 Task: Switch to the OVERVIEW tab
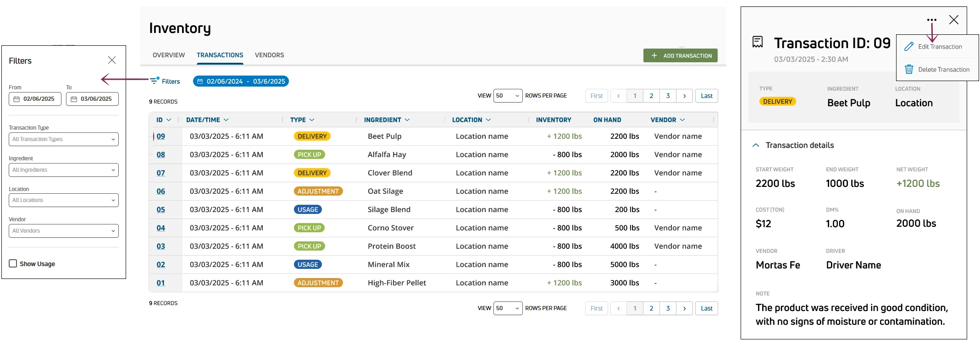pyautogui.click(x=169, y=55)
